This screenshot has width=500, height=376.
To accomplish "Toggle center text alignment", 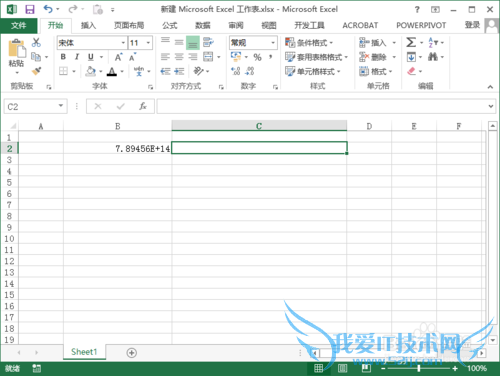I will 179,57.
